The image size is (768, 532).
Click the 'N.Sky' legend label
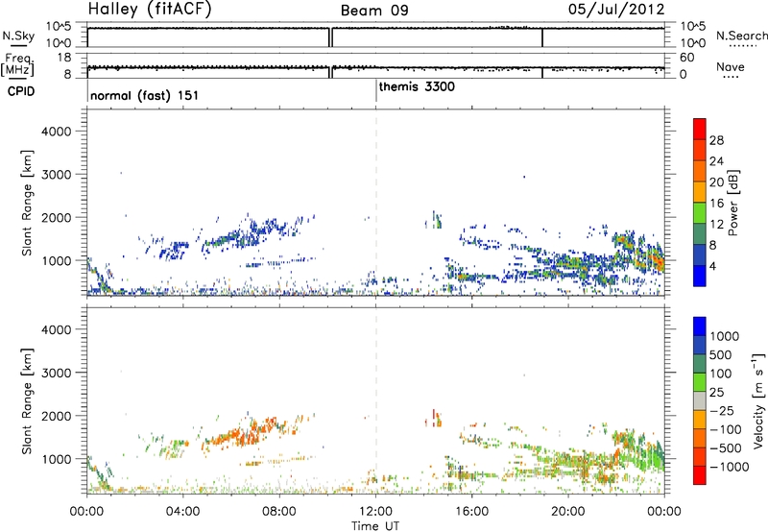18,36
